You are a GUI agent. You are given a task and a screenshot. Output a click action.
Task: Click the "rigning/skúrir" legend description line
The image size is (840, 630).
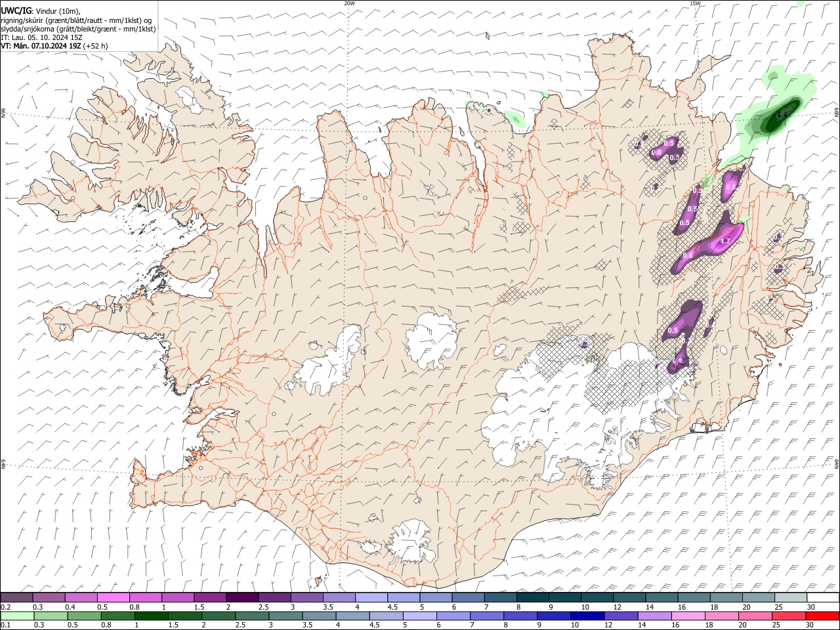[x=76, y=20]
